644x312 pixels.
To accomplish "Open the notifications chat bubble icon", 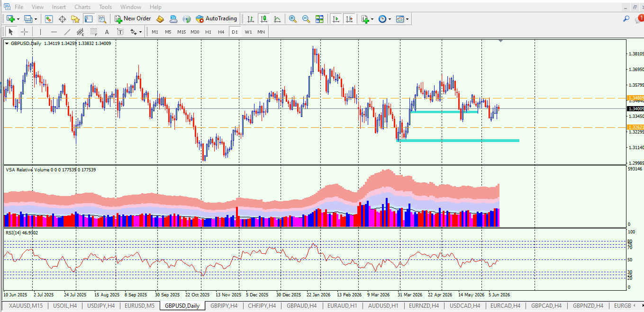I will click(638, 19).
